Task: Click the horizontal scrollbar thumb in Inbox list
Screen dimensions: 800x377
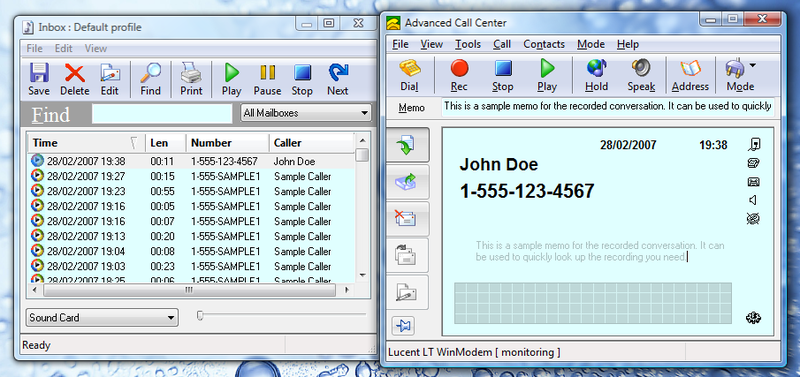Action: point(189,290)
